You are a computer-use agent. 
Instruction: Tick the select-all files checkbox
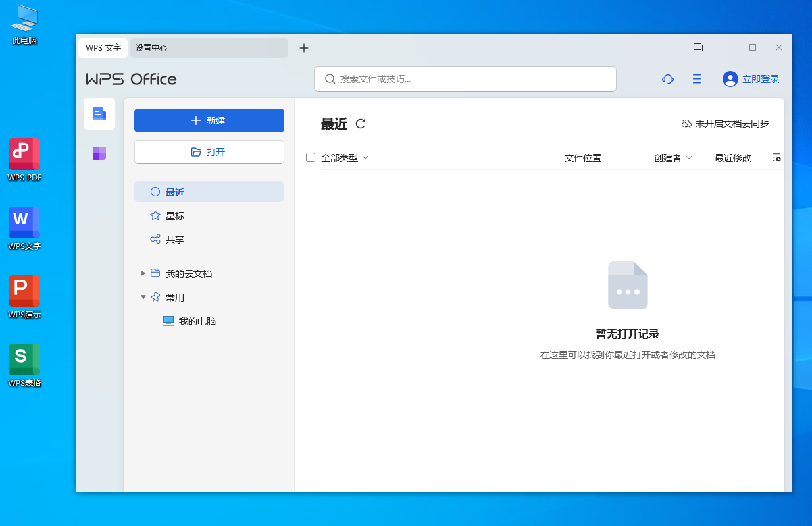click(311, 157)
